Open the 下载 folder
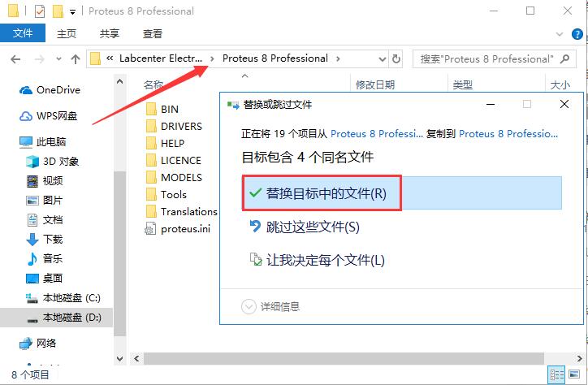This screenshot has height=385, width=588. coord(45,239)
